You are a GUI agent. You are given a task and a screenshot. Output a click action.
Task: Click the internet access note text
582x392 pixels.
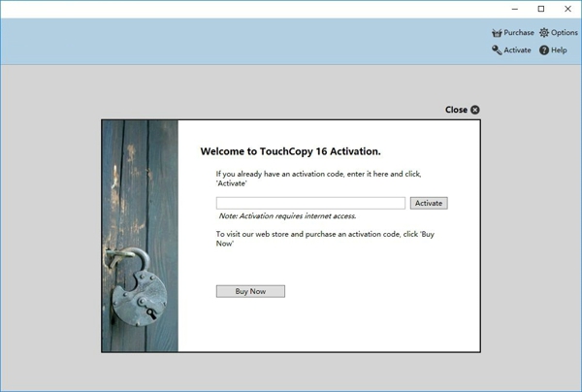coord(287,216)
